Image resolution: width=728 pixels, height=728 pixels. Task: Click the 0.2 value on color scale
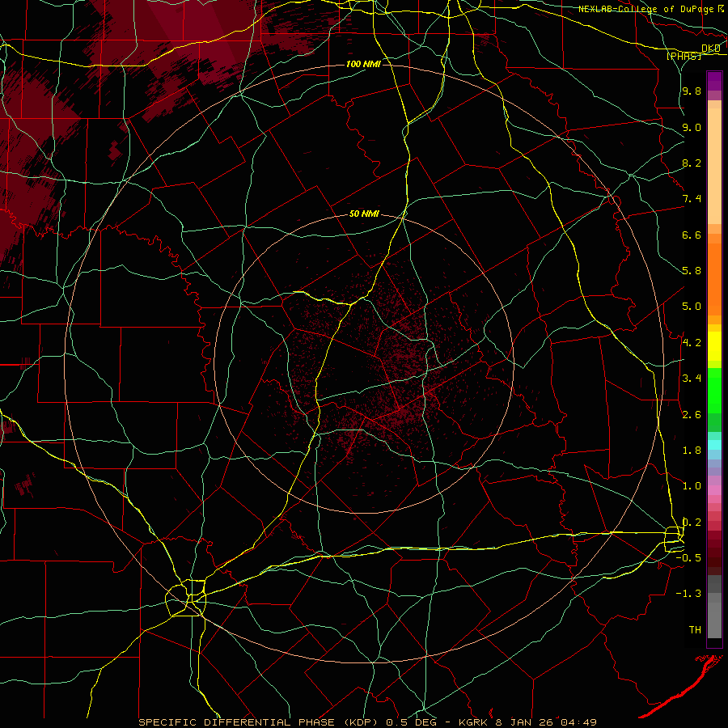(x=692, y=523)
